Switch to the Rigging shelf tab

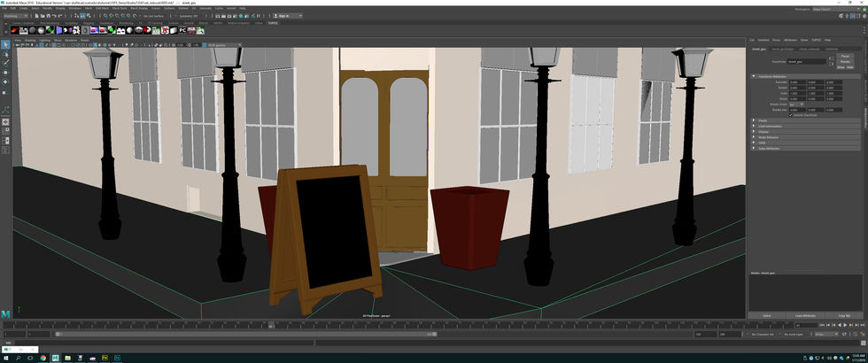[x=88, y=23]
